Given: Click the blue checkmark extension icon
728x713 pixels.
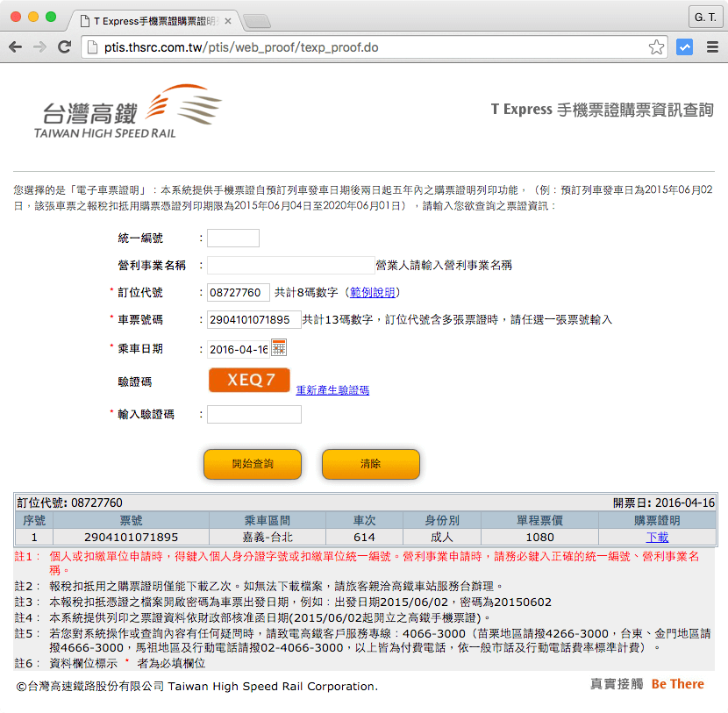Looking at the screenshot, I should [x=685, y=48].
